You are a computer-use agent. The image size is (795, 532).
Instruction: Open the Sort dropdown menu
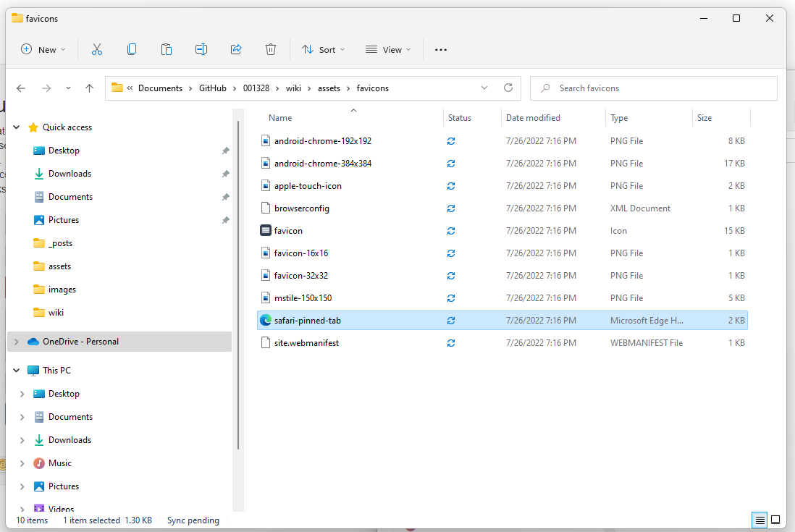click(323, 49)
